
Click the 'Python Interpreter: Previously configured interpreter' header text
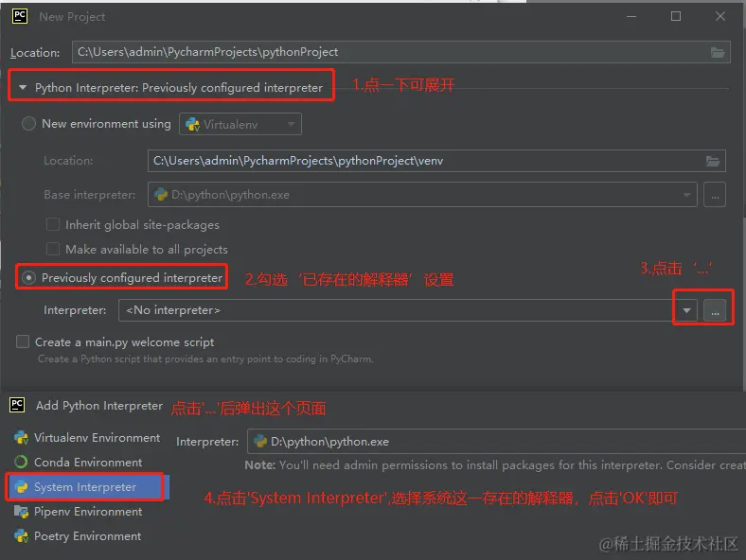coord(178,87)
